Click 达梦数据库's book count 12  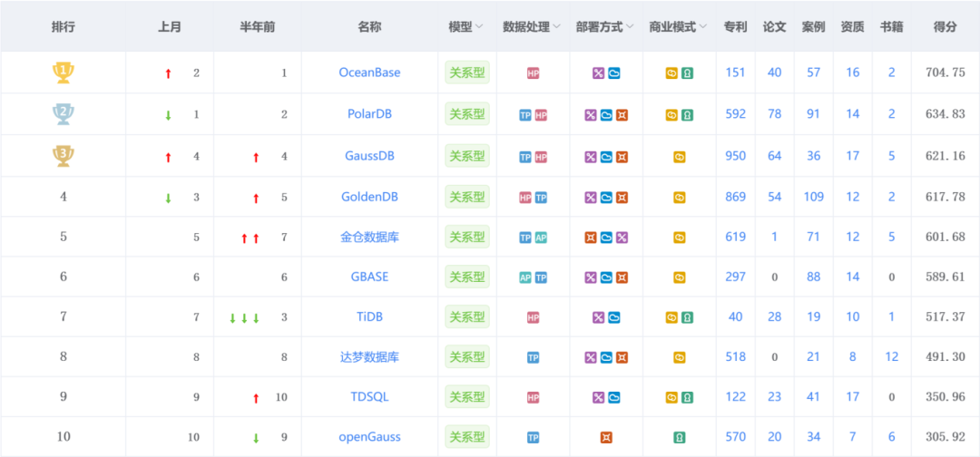tap(892, 357)
